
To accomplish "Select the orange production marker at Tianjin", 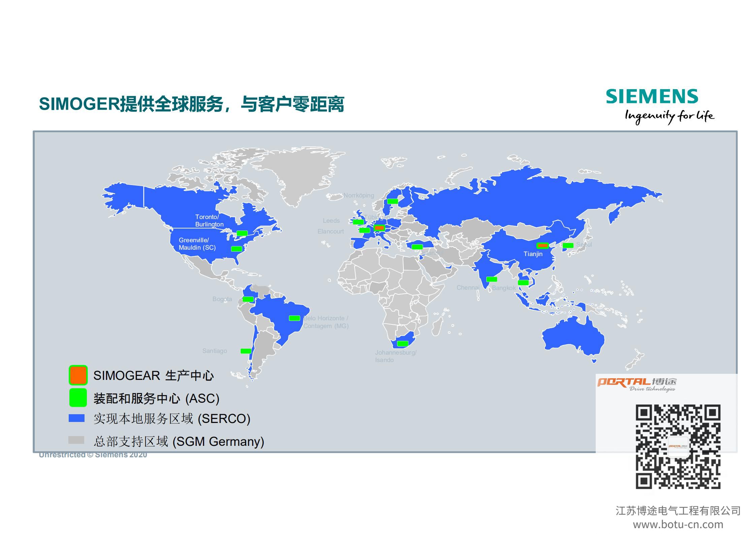I will [542, 246].
